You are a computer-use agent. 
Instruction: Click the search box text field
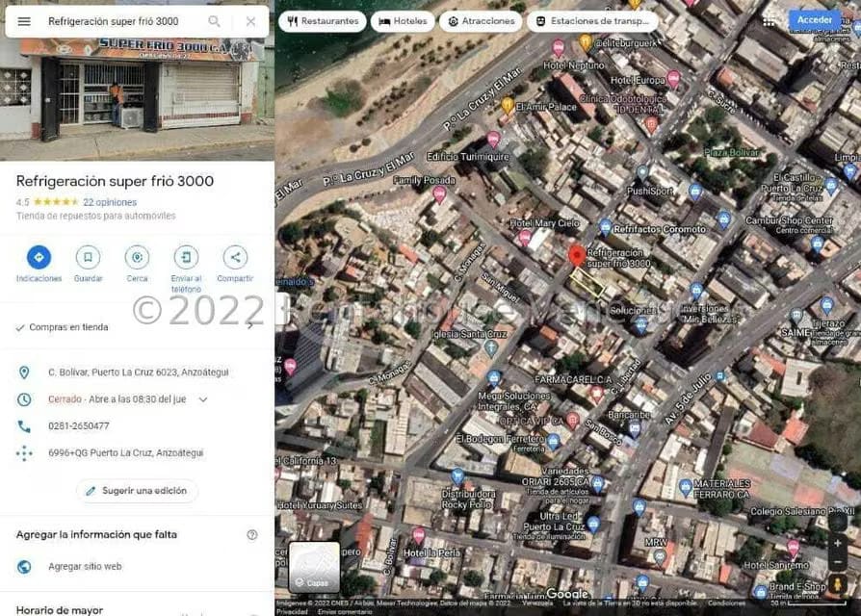113,21
